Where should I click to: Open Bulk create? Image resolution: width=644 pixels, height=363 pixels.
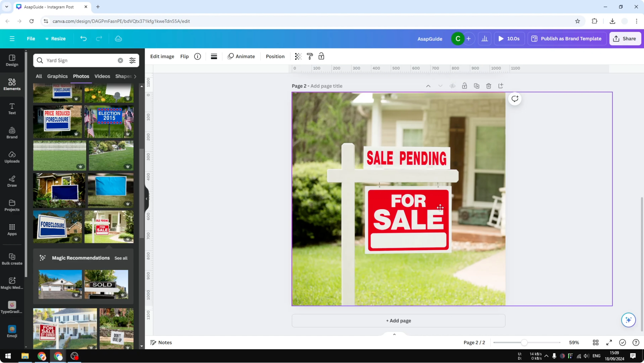[12, 259]
